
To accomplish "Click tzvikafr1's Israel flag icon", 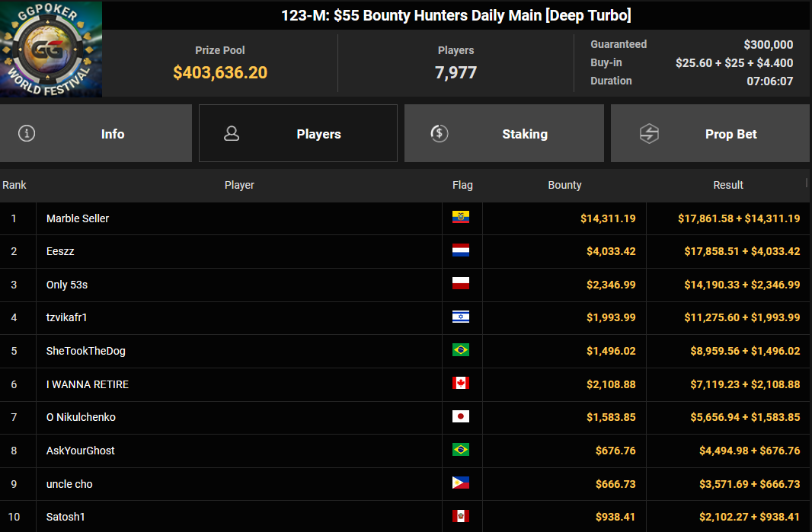I will coord(460,317).
